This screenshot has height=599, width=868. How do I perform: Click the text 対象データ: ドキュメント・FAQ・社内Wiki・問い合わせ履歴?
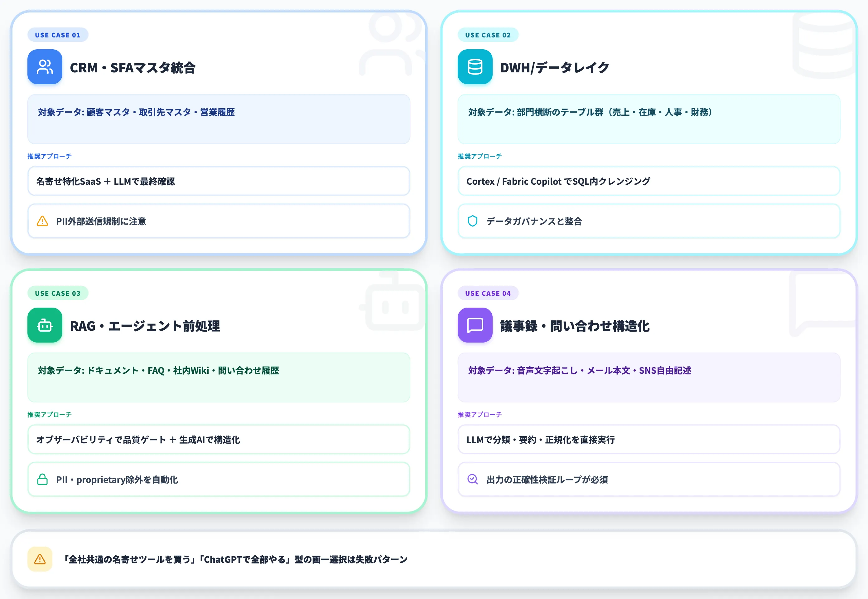(158, 370)
